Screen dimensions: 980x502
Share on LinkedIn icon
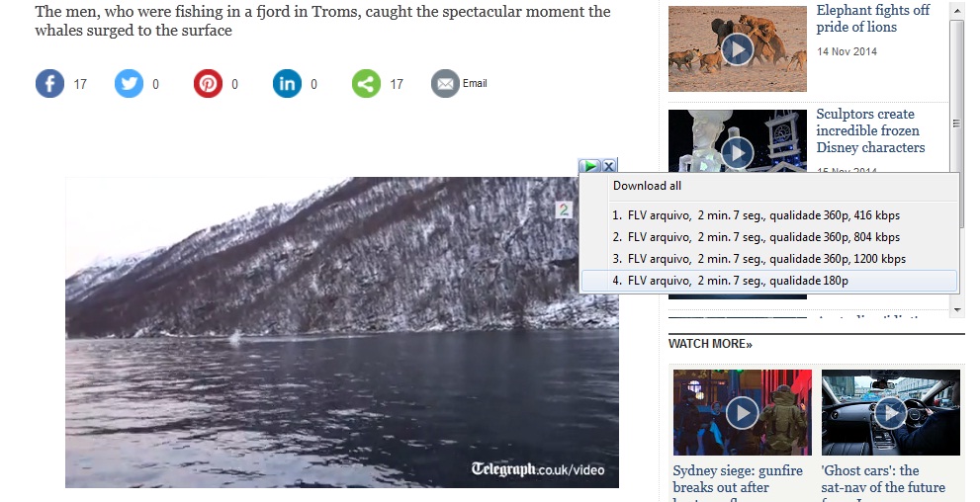[x=287, y=84]
